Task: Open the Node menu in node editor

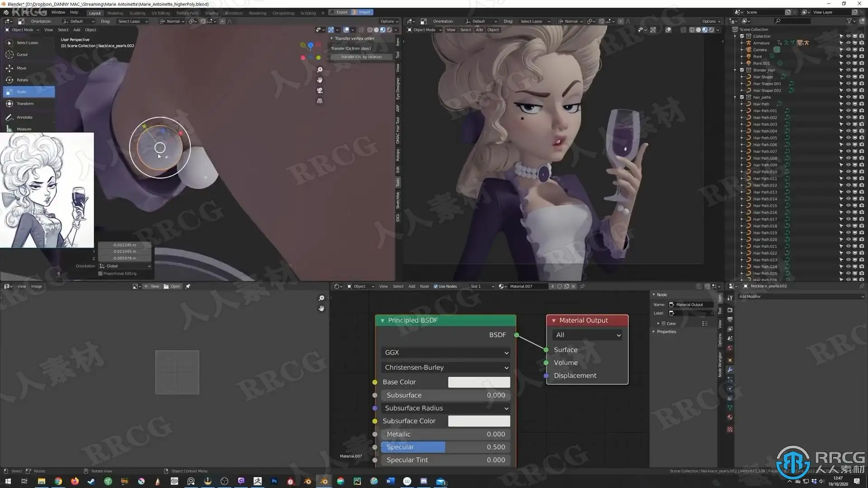Action: (x=425, y=286)
